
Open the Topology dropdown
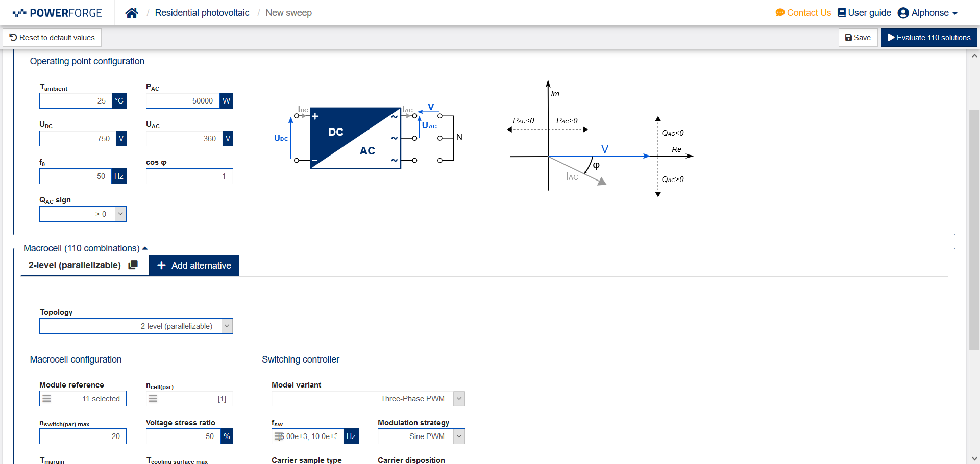click(227, 326)
